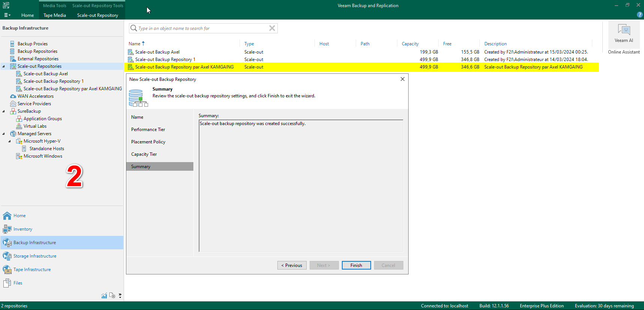This screenshot has height=310, width=644.
Task: Click the summary text box
Action: click(301, 186)
